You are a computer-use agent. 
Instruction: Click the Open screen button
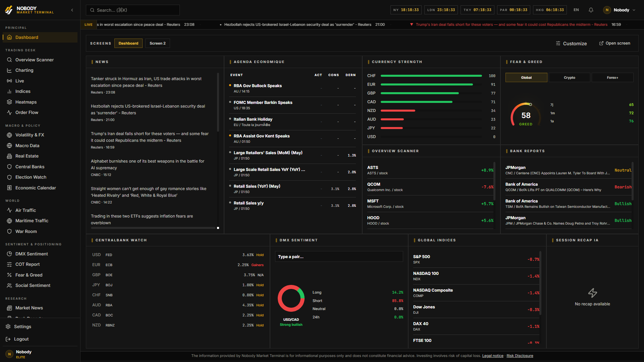coord(614,43)
